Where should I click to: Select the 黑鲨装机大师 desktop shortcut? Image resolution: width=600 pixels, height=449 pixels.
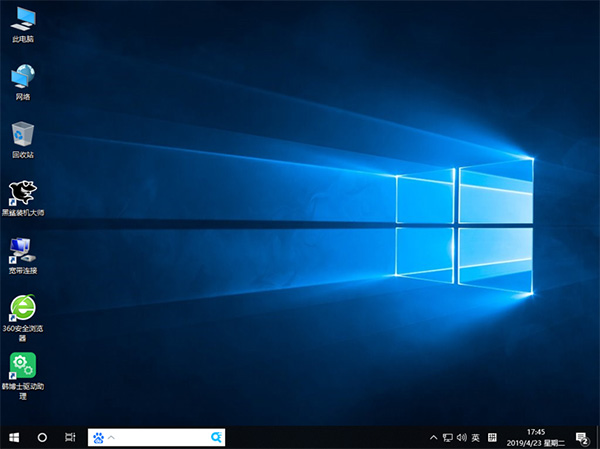coord(21,194)
